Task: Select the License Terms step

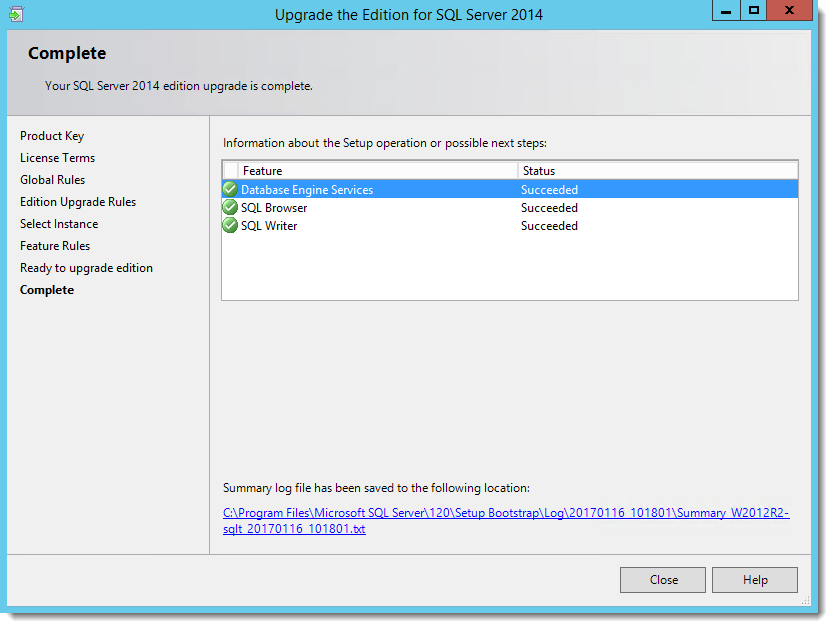Action: point(57,158)
